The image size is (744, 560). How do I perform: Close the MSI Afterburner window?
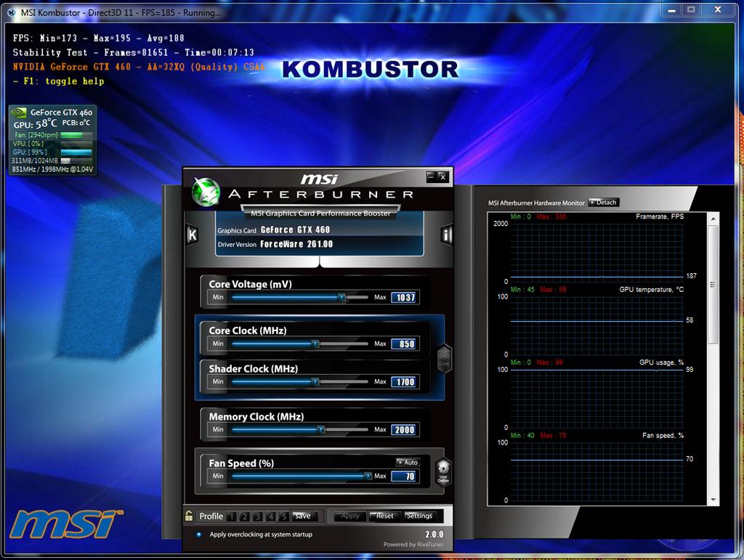tap(442, 177)
